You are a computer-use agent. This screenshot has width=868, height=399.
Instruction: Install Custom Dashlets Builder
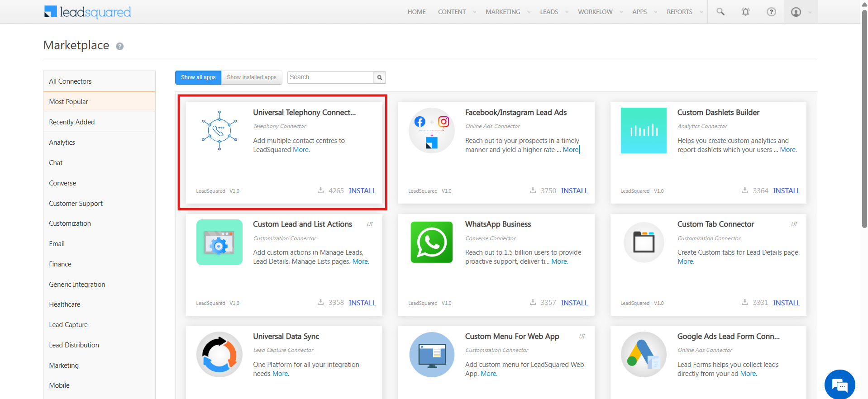[787, 191]
